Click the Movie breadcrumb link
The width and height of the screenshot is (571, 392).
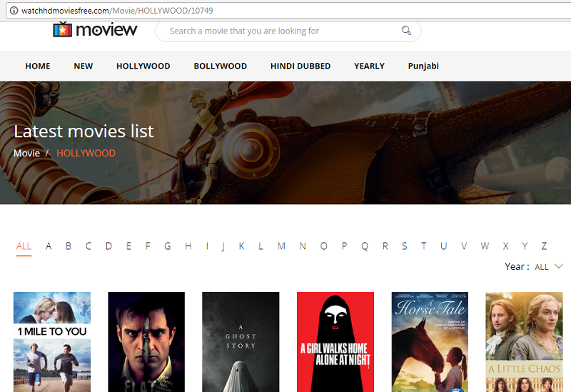pos(26,153)
